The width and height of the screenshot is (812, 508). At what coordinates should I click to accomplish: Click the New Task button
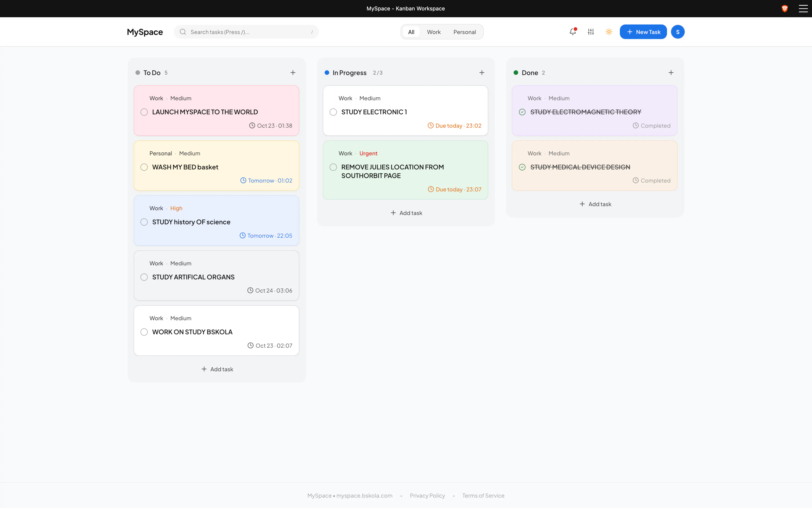pyautogui.click(x=643, y=32)
